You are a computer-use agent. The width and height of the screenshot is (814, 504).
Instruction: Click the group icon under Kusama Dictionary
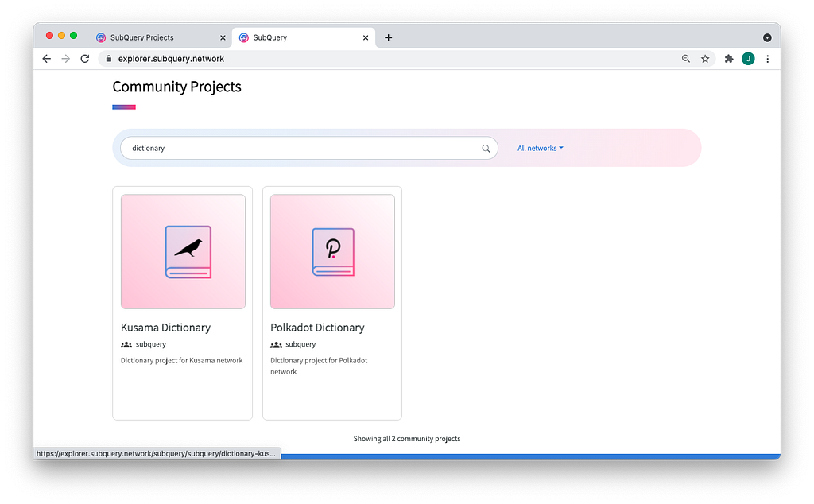(x=126, y=345)
